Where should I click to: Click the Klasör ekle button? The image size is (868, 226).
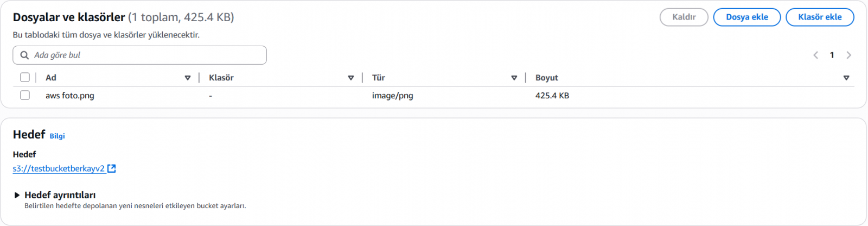[820, 17]
